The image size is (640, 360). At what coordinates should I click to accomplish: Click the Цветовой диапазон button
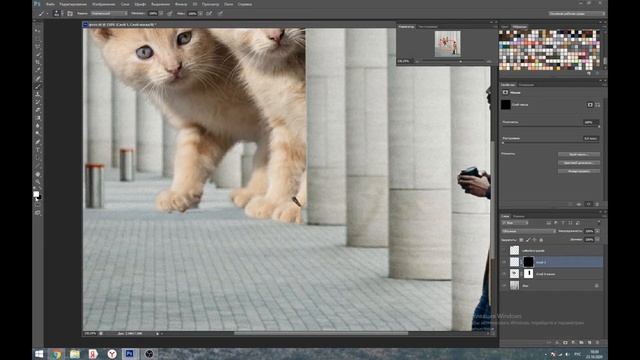coord(579,162)
